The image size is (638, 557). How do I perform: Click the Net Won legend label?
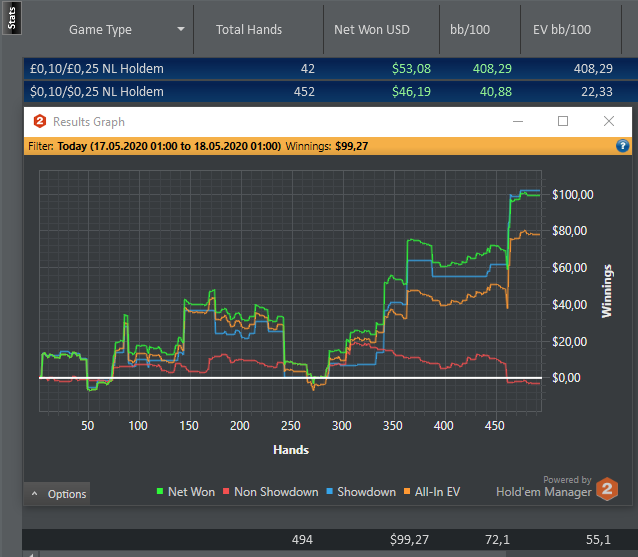click(191, 492)
